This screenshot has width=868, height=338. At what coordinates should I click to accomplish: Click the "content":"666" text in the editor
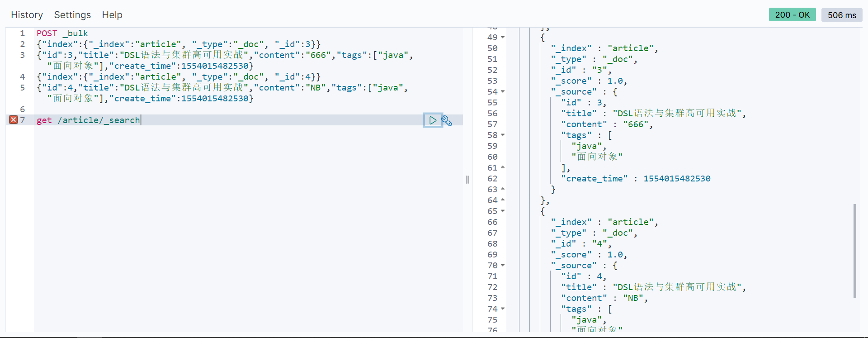[x=292, y=55]
